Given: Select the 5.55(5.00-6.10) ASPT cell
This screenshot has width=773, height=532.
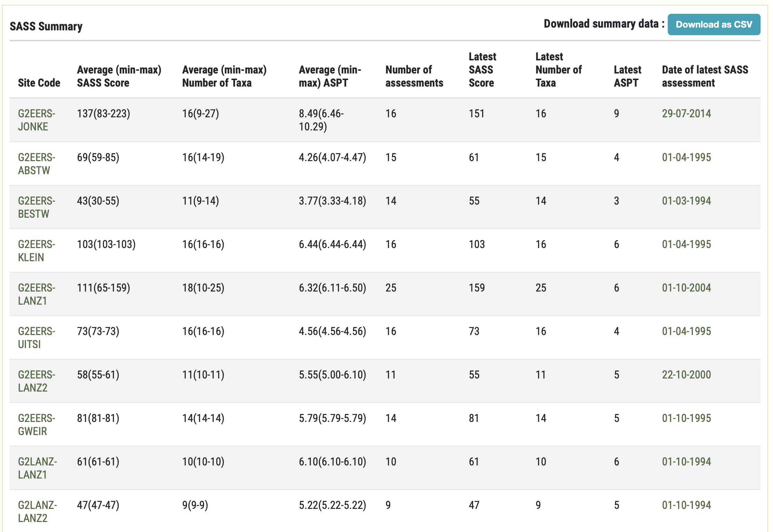Looking at the screenshot, I should pos(332,375).
